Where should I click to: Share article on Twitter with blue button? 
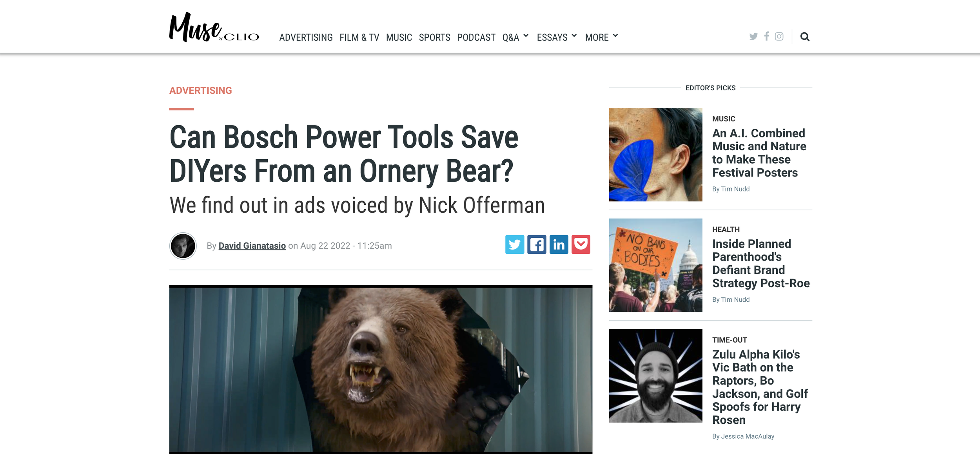(x=514, y=244)
